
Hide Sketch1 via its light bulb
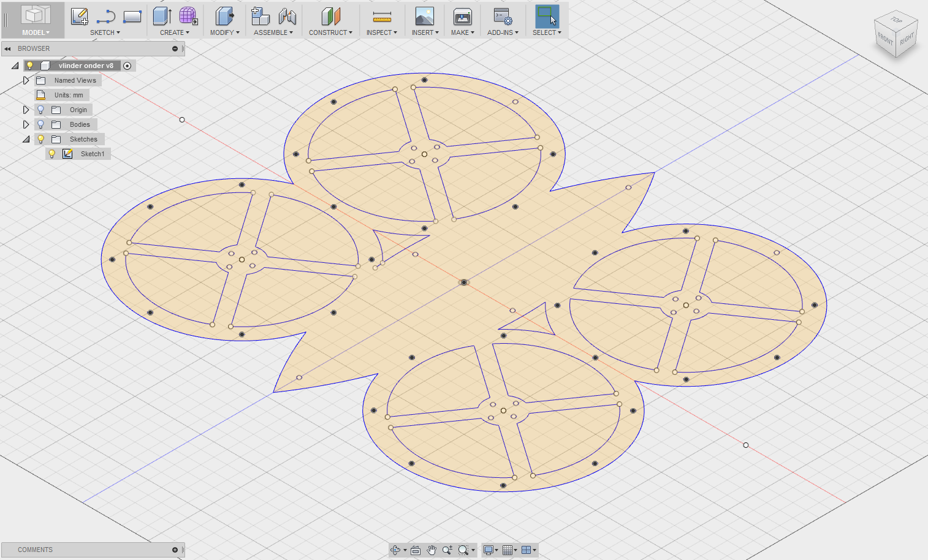52,154
